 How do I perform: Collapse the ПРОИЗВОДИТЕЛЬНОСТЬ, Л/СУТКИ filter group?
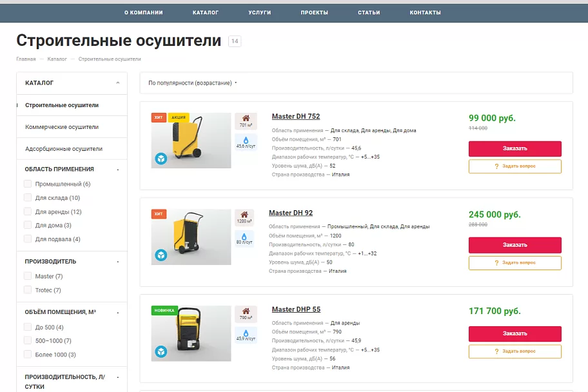point(118,377)
